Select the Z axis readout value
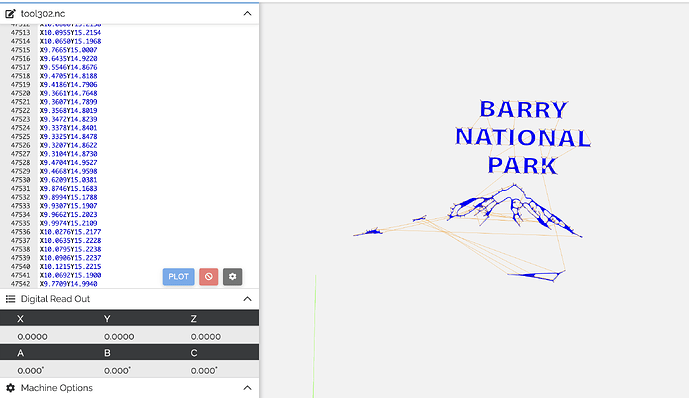689x398 pixels. click(x=206, y=337)
